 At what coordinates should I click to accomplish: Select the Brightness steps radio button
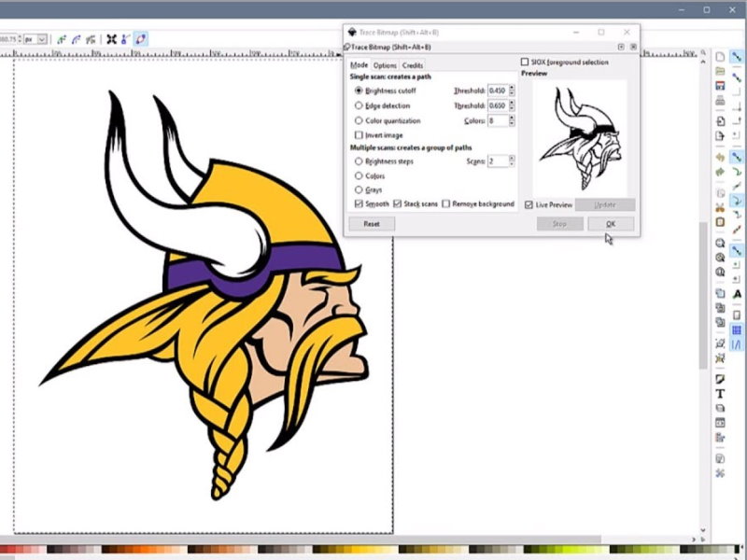[x=359, y=161]
